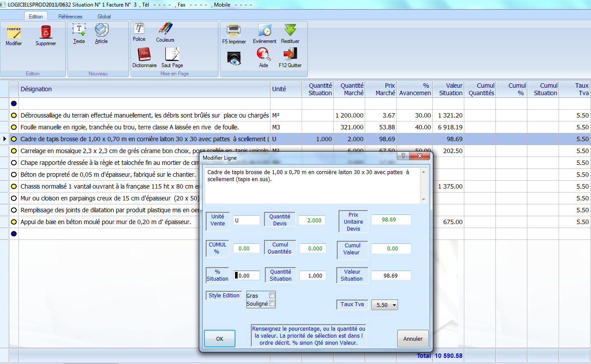This screenshot has width=591, height=364.
Task: Click the Supprimer trash icon
Action: [x=46, y=33]
